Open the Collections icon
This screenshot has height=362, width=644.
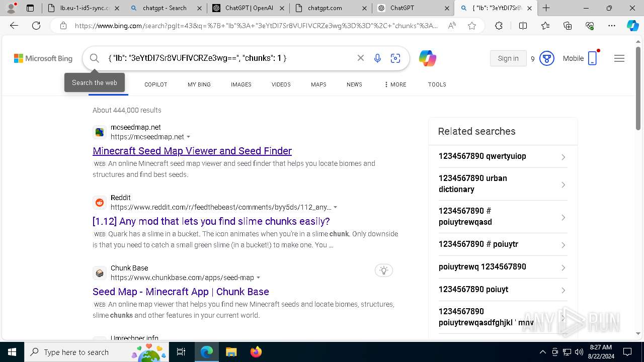click(568, 26)
